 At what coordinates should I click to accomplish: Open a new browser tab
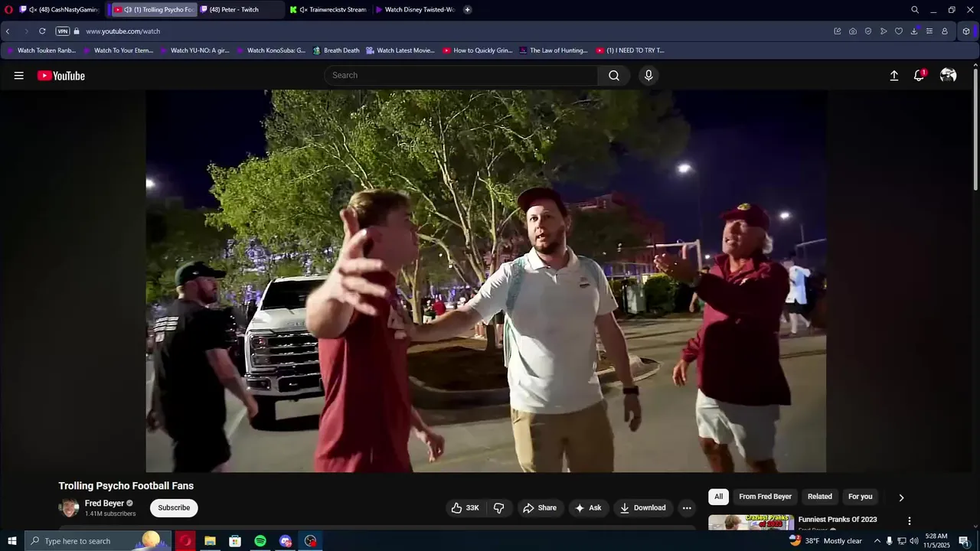(x=468, y=9)
